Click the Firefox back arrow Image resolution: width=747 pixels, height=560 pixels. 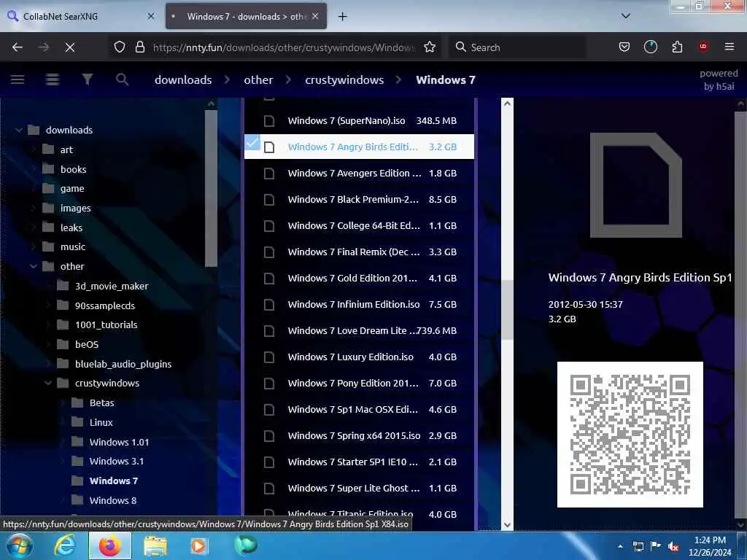18,47
